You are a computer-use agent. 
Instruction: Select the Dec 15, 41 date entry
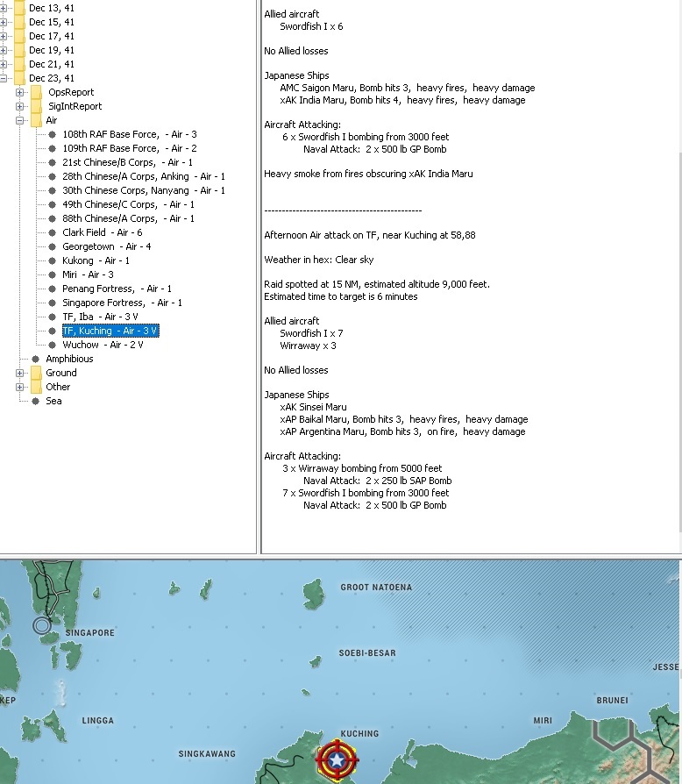[52, 23]
